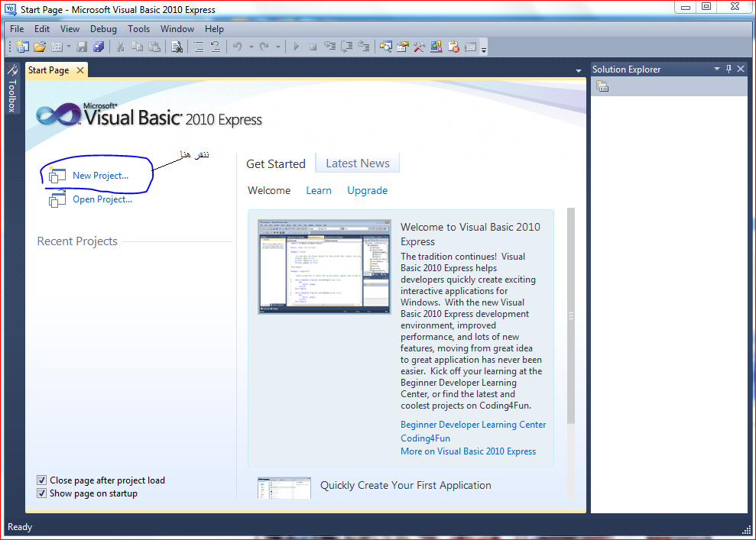Open the Edit menu
This screenshot has height=540, width=756.
point(42,29)
